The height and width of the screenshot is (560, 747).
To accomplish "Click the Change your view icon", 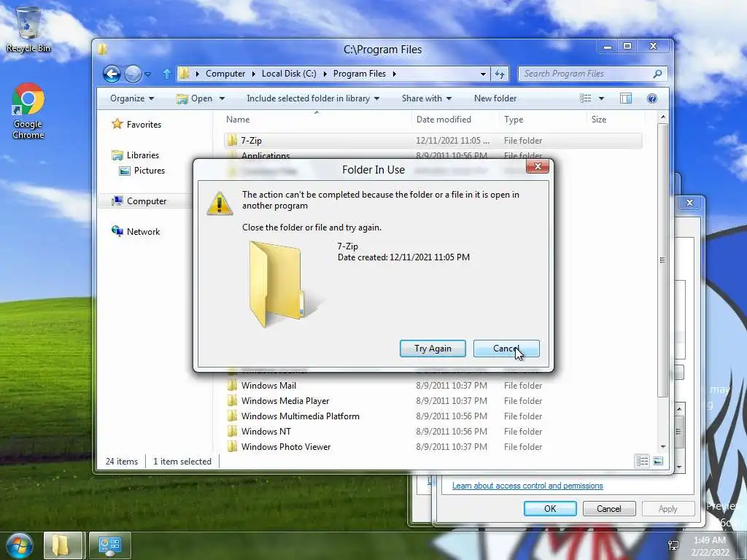I will [586, 98].
